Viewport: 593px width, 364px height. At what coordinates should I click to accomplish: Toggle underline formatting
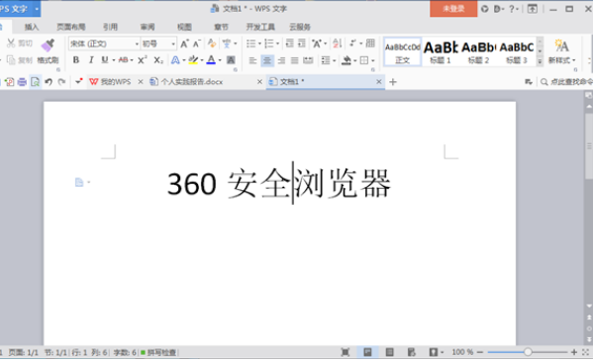pyautogui.click(x=105, y=59)
